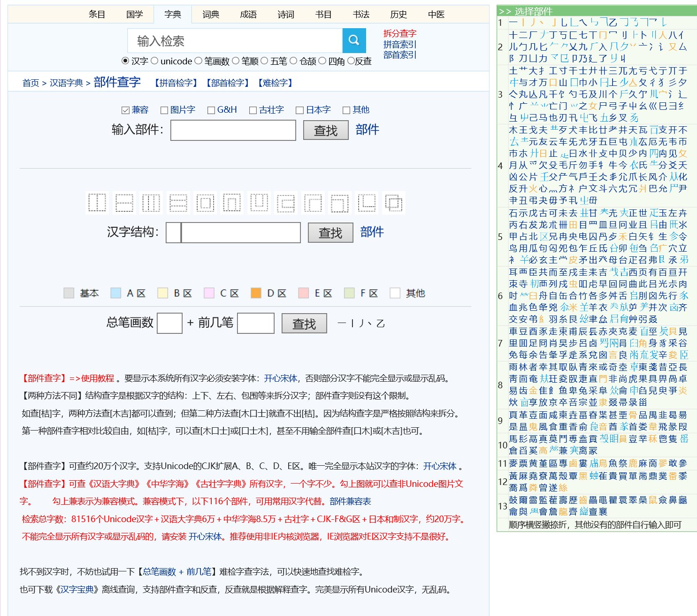Open the 部件兼容表 link
The image size is (697, 616).
click(350, 501)
